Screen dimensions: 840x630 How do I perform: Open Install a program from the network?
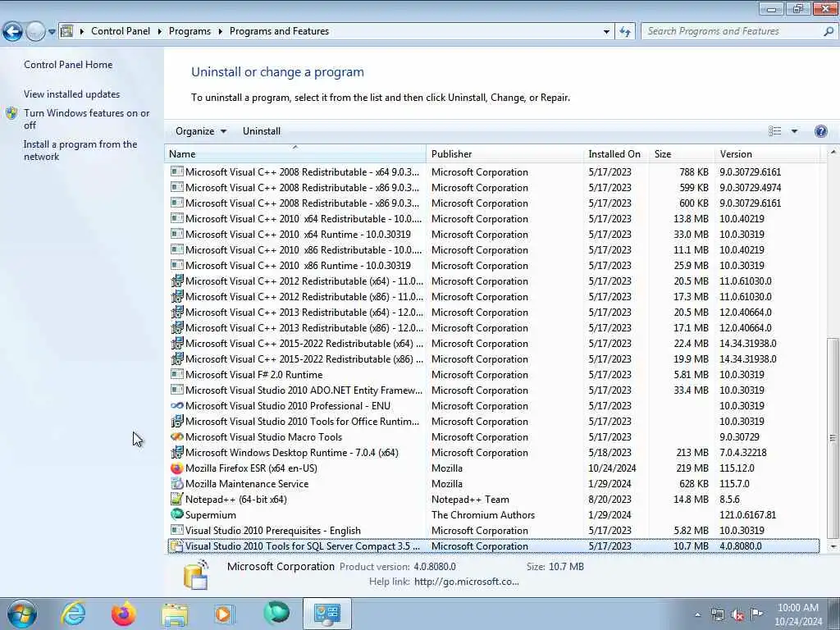(x=80, y=151)
